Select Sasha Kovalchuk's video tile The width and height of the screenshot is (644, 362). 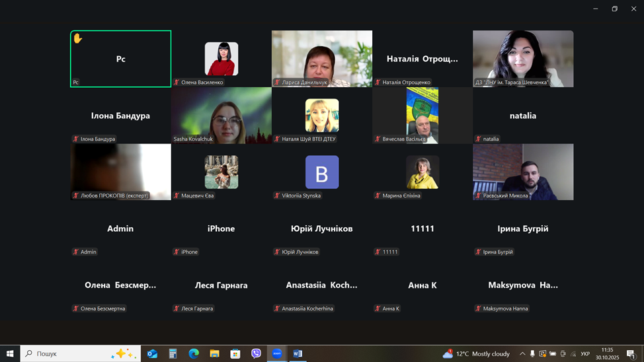click(221, 115)
